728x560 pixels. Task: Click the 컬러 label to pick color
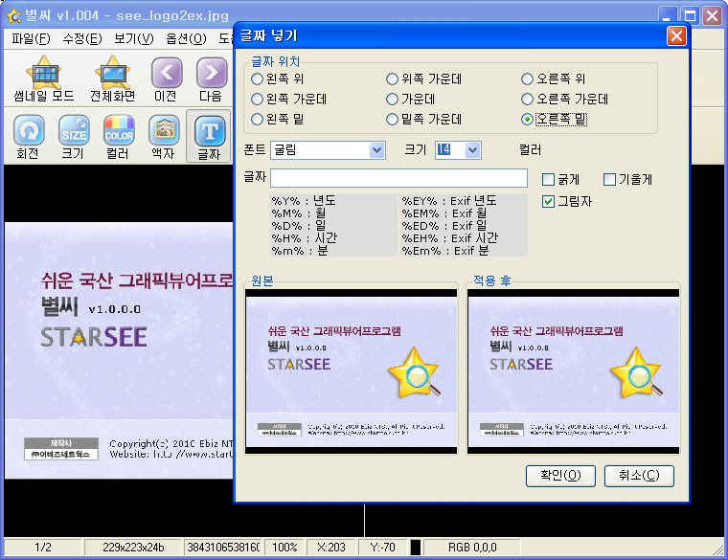point(531,150)
